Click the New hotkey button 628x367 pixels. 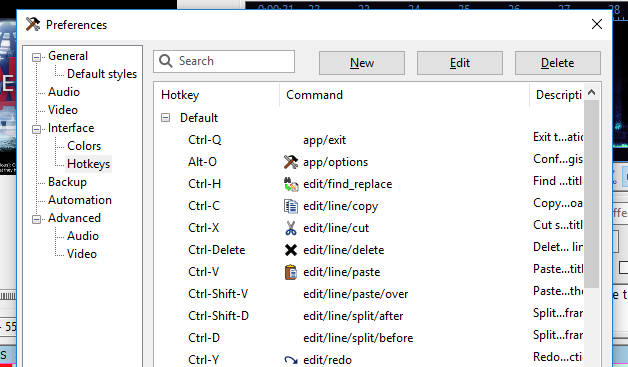362,63
